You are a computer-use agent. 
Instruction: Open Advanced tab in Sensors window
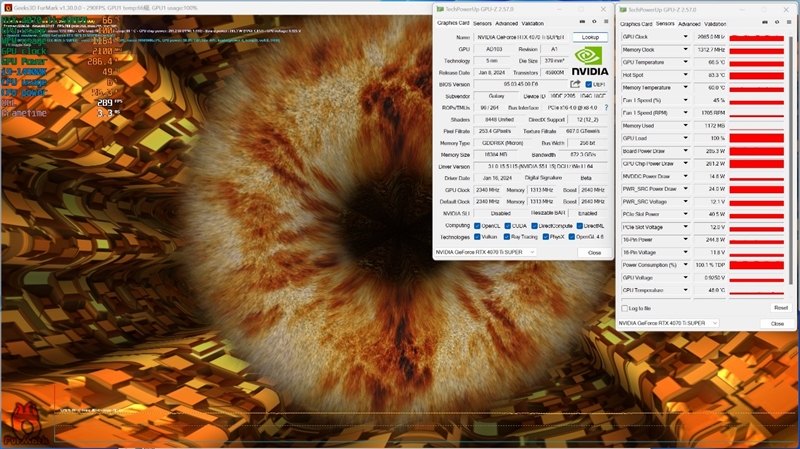[689, 24]
